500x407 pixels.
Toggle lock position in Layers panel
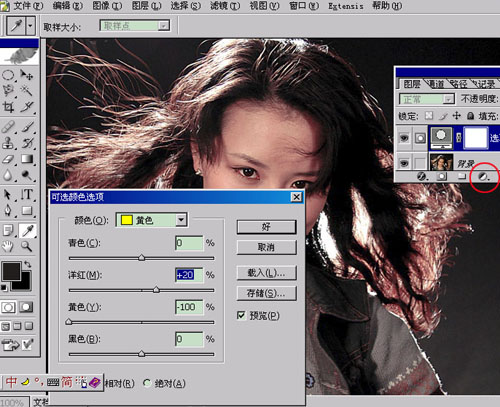coord(456,116)
